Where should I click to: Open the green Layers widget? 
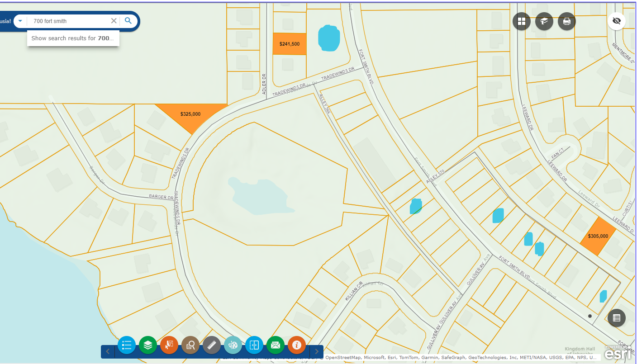[148, 345]
